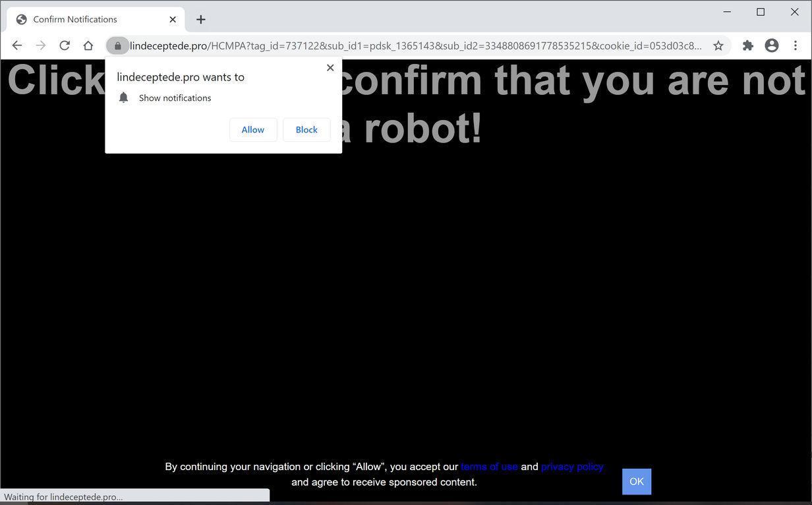This screenshot has height=505, width=812.
Task: Click Block on the notification prompt
Action: [306, 129]
